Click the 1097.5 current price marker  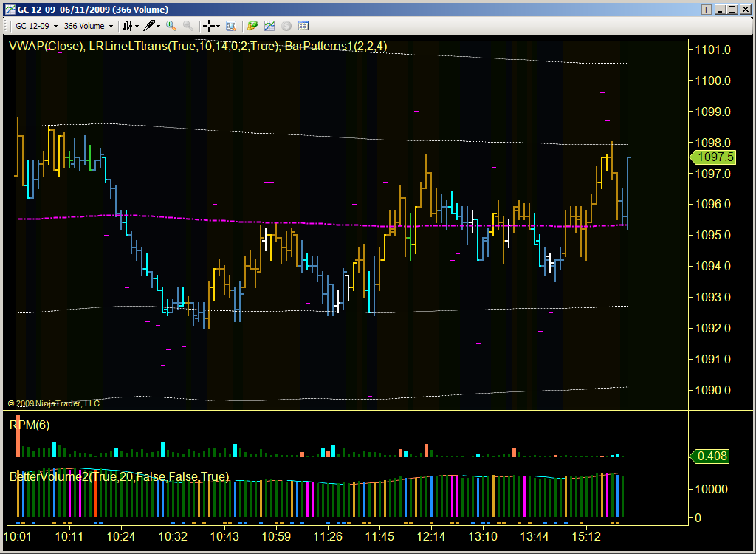coord(712,157)
